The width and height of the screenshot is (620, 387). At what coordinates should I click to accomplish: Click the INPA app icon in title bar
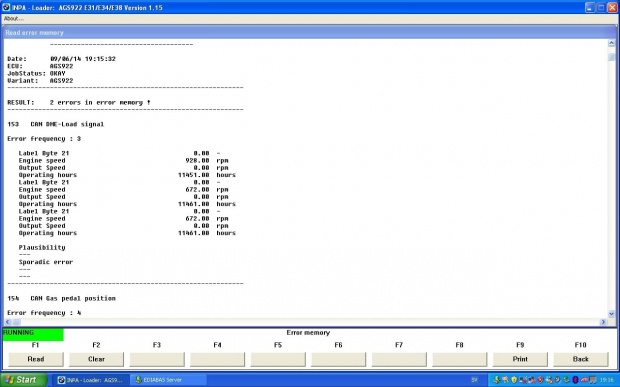(x=6, y=7)
